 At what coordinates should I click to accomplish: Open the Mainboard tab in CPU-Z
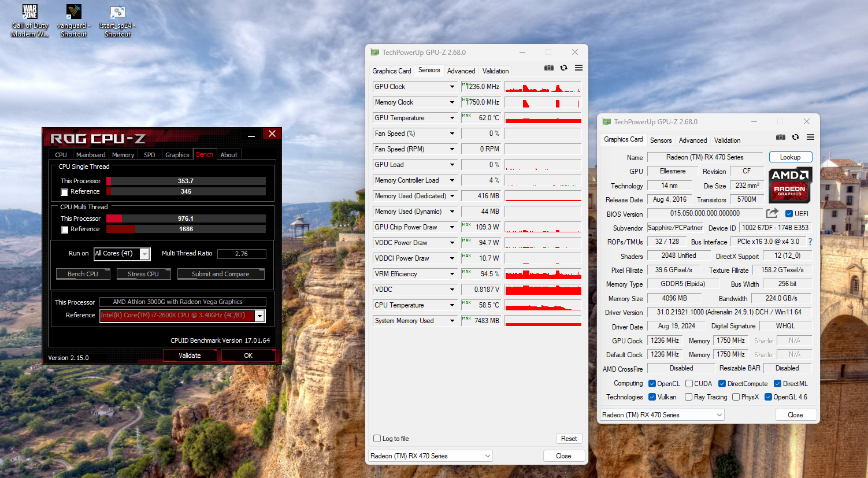[x=91, y=155]
